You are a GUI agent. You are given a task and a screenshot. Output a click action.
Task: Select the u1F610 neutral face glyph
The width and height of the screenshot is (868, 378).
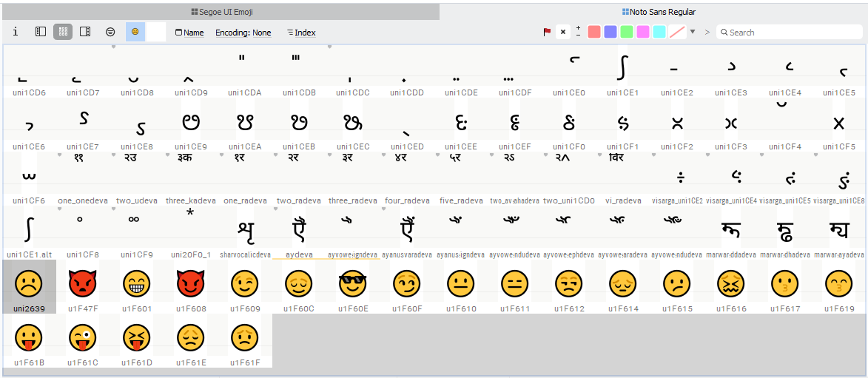coord(462,286)
